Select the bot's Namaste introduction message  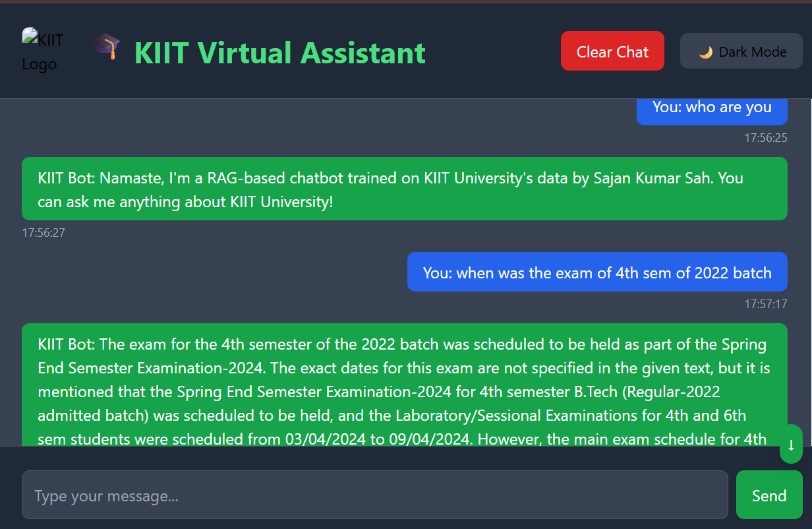pos(406,189)
